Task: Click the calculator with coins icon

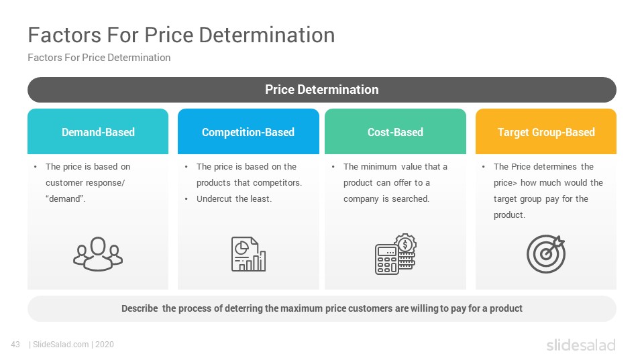Action: pyautogui.click(x=396, y=254)
